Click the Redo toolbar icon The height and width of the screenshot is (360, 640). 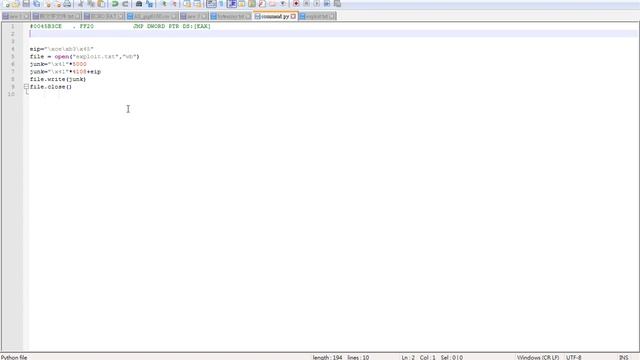pos(125,4)
